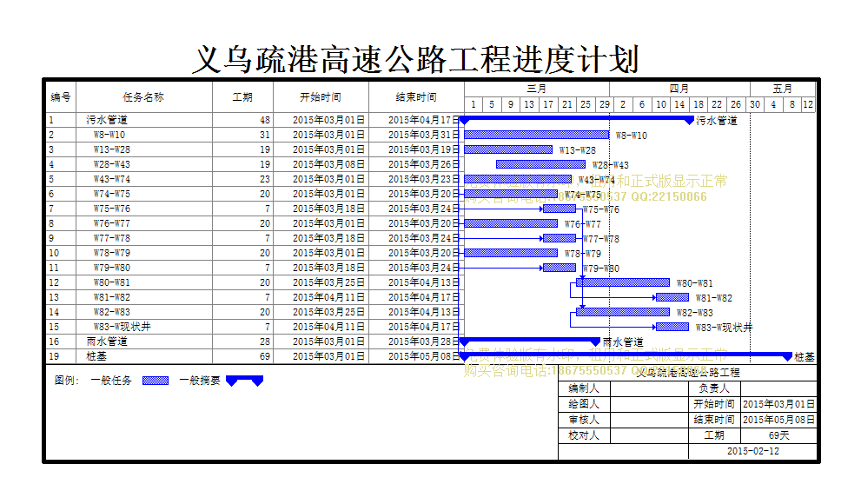Click the 2015-02-12 date in title block
Image resolution: width=861 pixels, height=504 pixels.
pos(752,451)
